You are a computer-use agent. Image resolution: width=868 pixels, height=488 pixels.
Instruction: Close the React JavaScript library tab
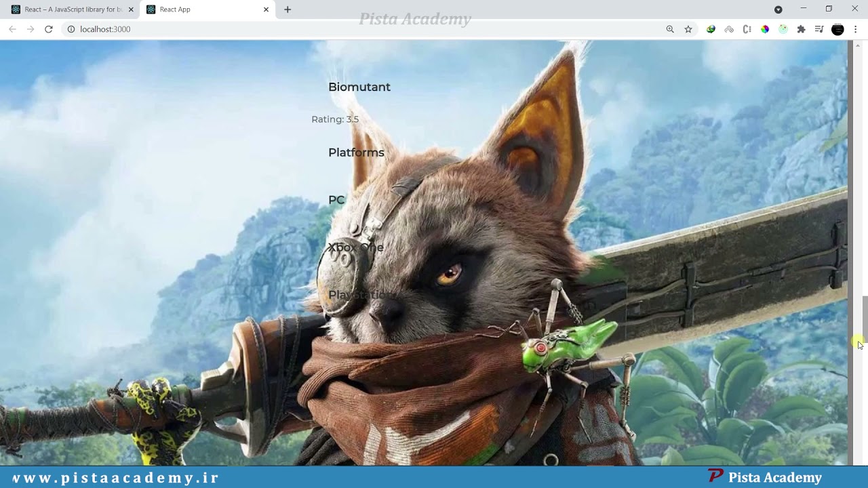[131, 9]
